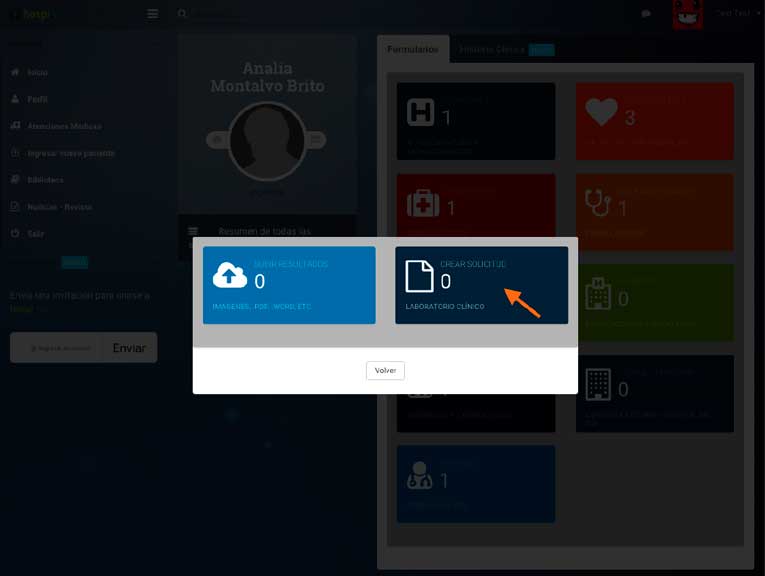Click the cloud upload icon for Subir Resultados

tap(230, 276)
